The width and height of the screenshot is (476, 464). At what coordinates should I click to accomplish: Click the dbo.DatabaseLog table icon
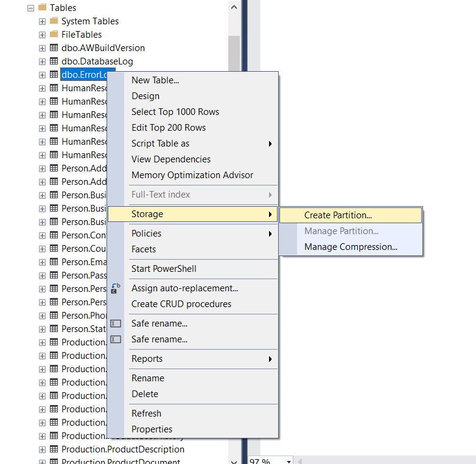(x=54, y=61)
